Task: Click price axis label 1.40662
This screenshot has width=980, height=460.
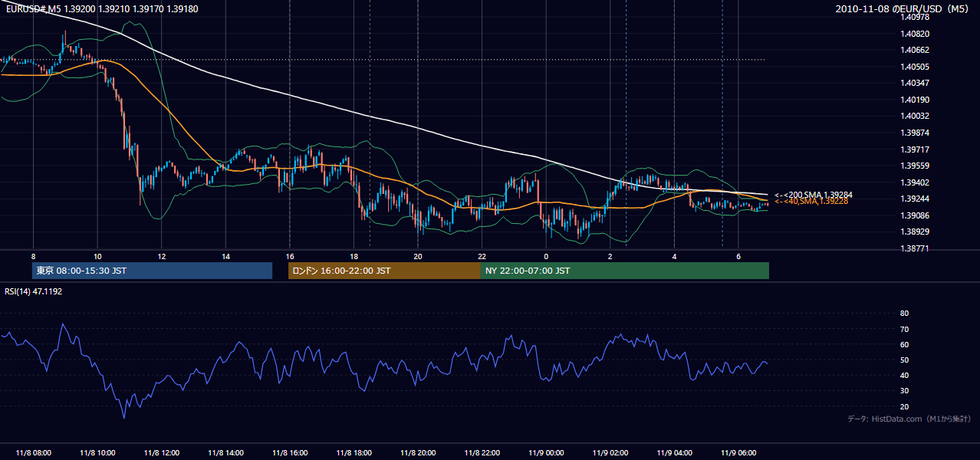Action: pos(916,50)
